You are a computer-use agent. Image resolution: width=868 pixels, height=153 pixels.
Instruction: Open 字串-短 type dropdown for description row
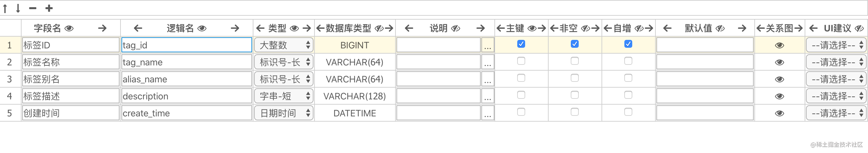284,96
